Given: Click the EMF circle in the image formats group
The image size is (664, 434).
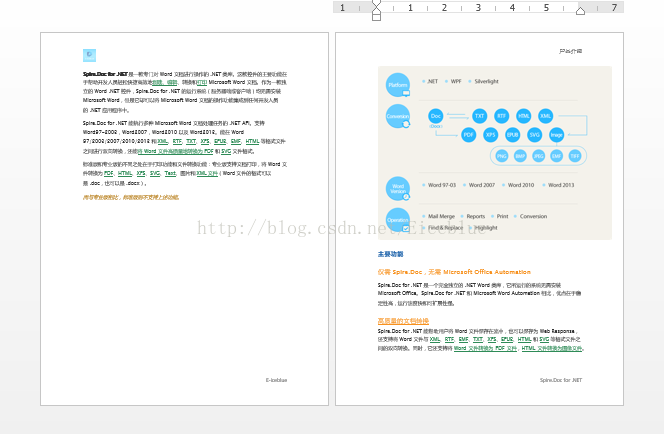Looking at the screenshot, I should 556,156.
